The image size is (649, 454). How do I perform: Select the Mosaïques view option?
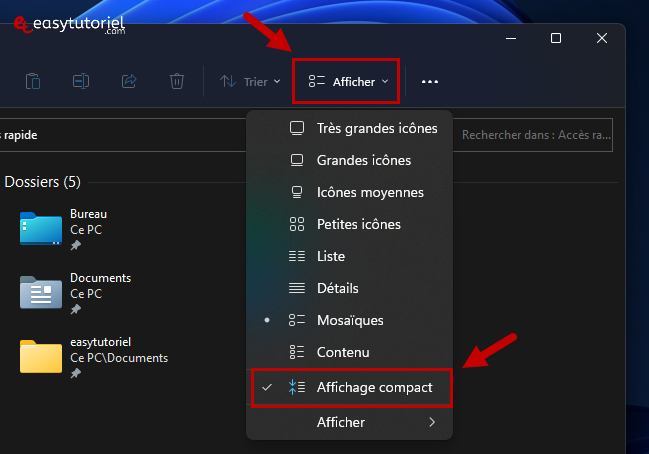349,320
